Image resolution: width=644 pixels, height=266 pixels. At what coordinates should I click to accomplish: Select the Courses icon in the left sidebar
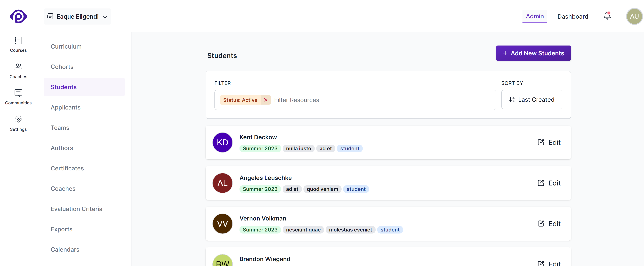pyautogui.click(x=18, y=41)
